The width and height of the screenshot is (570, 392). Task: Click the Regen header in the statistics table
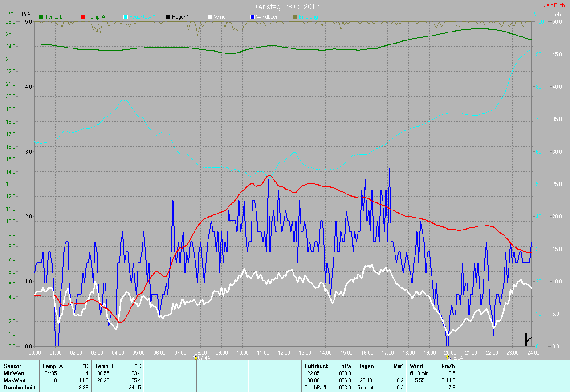click(366, 366)
